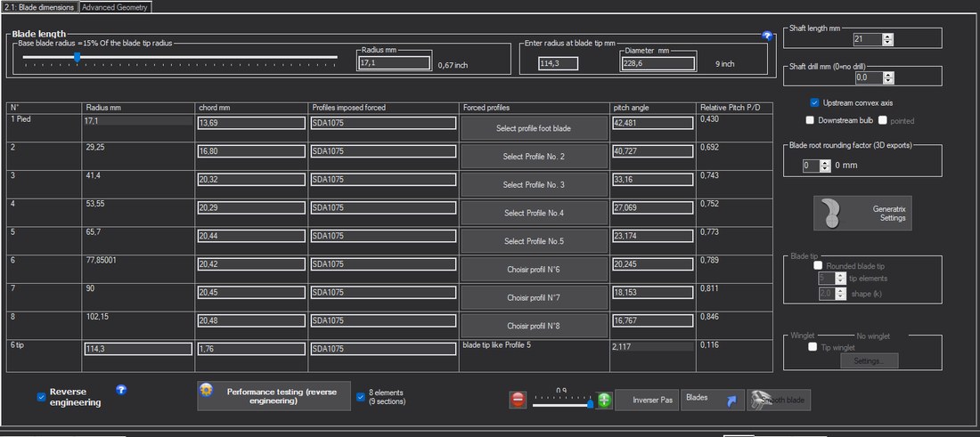Switch to Advanced Geometry tab

(x=115, y=7)
